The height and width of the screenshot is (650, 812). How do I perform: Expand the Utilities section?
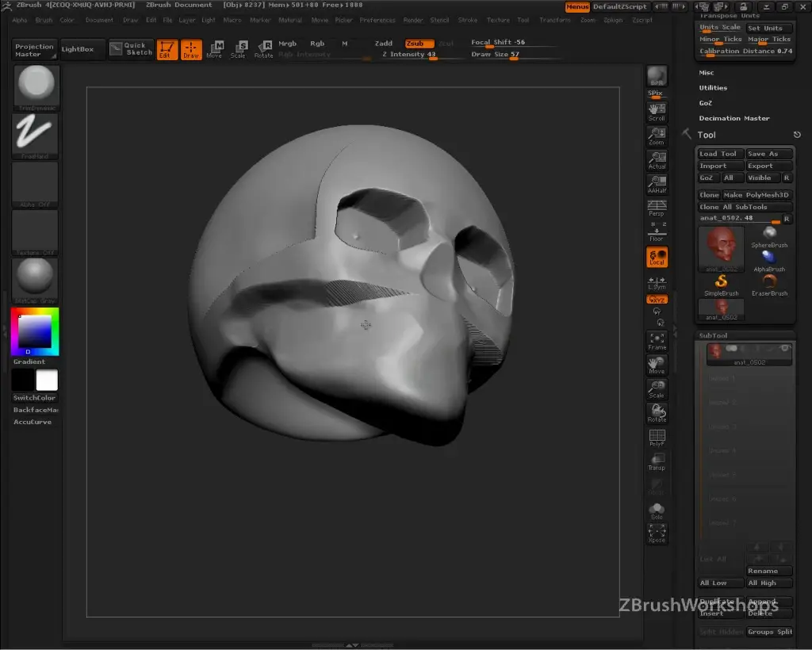click(713, 88)
